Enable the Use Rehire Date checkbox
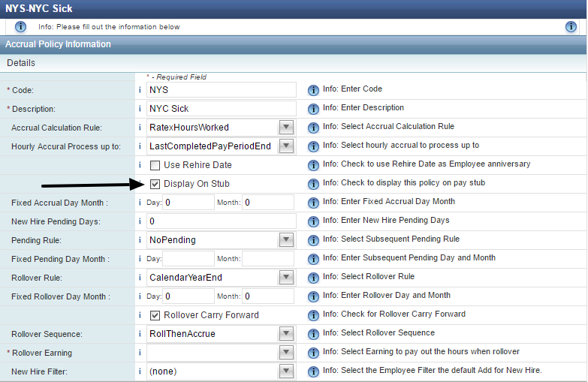This screenshot has width=588, height=382. (155, 165)
